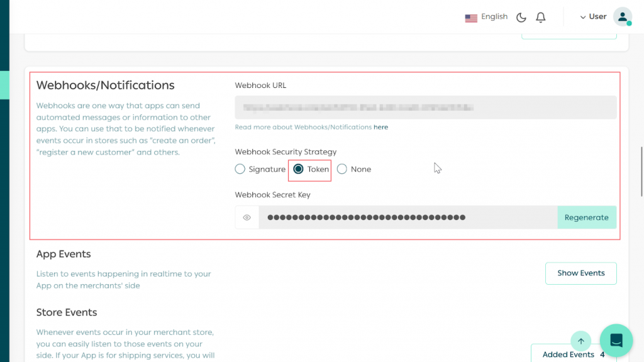This screenshot has height=362, width=644.
Task: Open notifications via the bell icon
Action: click(540, 18)
